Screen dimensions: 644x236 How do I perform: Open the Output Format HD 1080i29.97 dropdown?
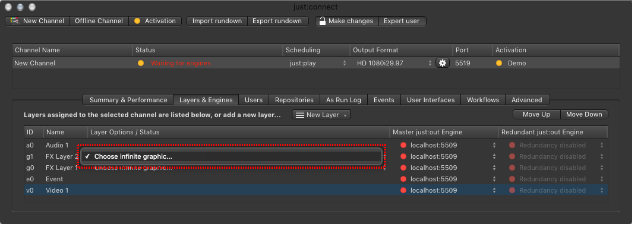click(x=394, y=64)
